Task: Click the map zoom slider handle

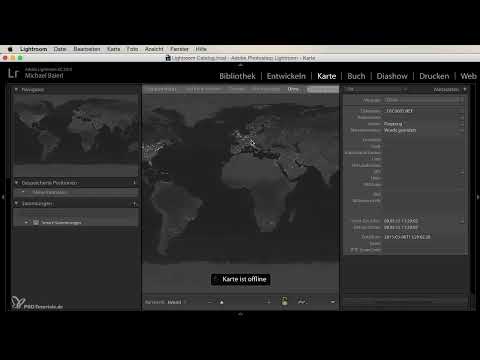Action: coord(222,302)
